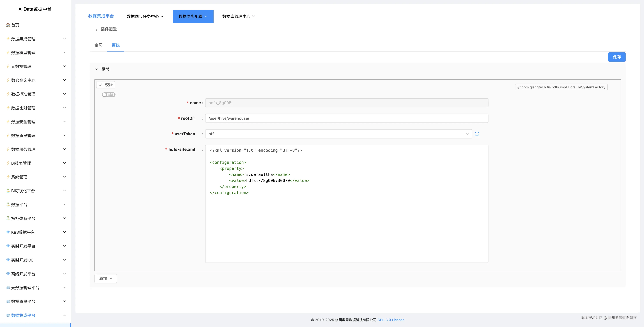Click the lightning icon beside 数据集成管理
Image resolution: width=644 pixels, height=327 pixels.
[8, 39]
